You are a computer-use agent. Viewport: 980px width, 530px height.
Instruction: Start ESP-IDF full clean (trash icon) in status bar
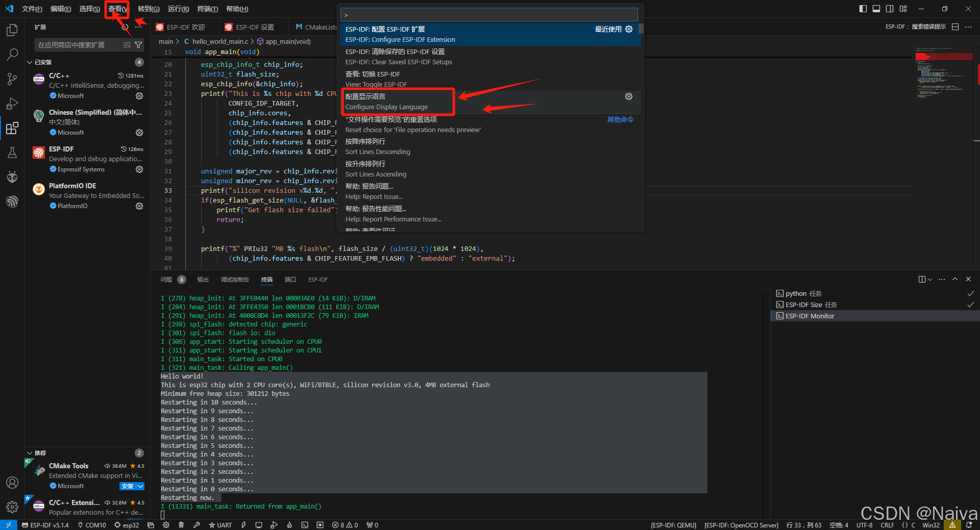coord(181,525)
